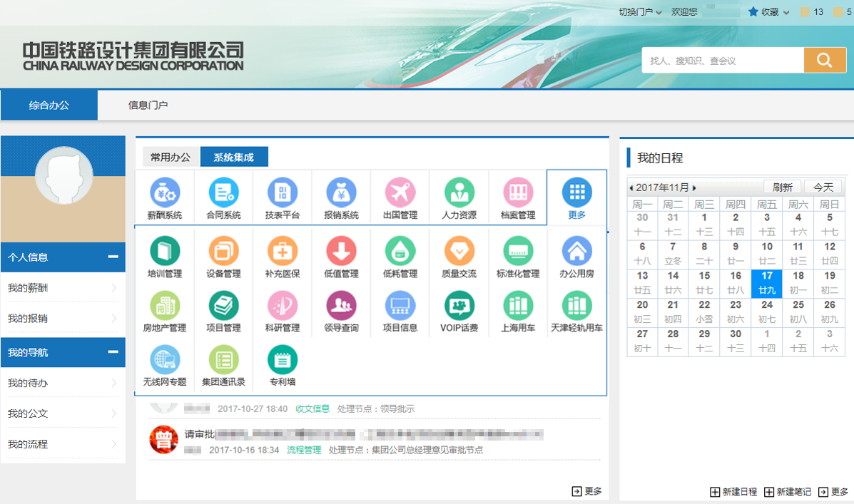The width and height of the screenshot is (854, 504).
Task: Open 项目管理 project management
Action: (x=223, y=312)
